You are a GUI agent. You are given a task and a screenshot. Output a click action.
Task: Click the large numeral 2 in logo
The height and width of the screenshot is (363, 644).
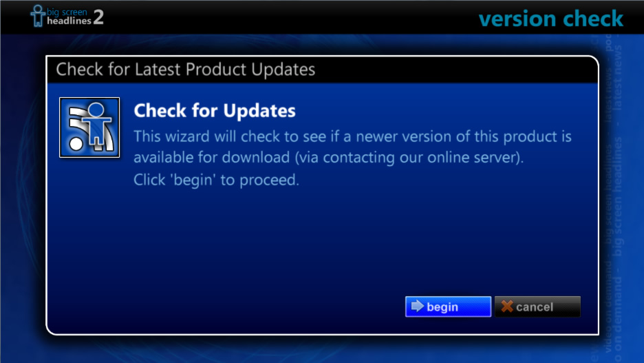coord(98,17)
